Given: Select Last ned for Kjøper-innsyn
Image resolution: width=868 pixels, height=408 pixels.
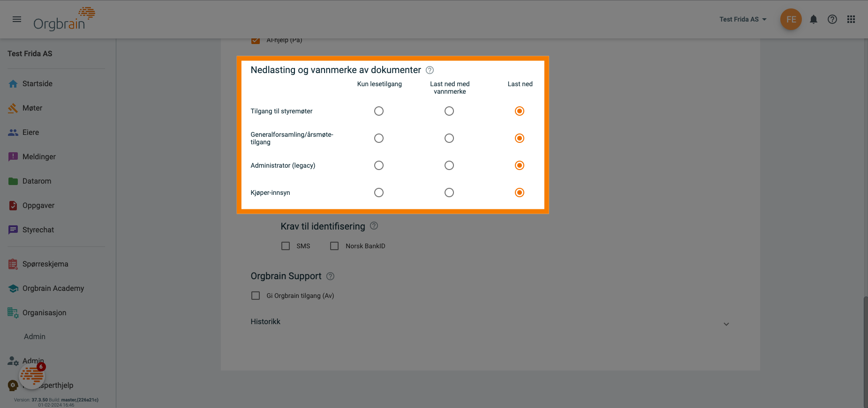Looking at the screenshot, I should pyautogui.click(x=520, y=193).
